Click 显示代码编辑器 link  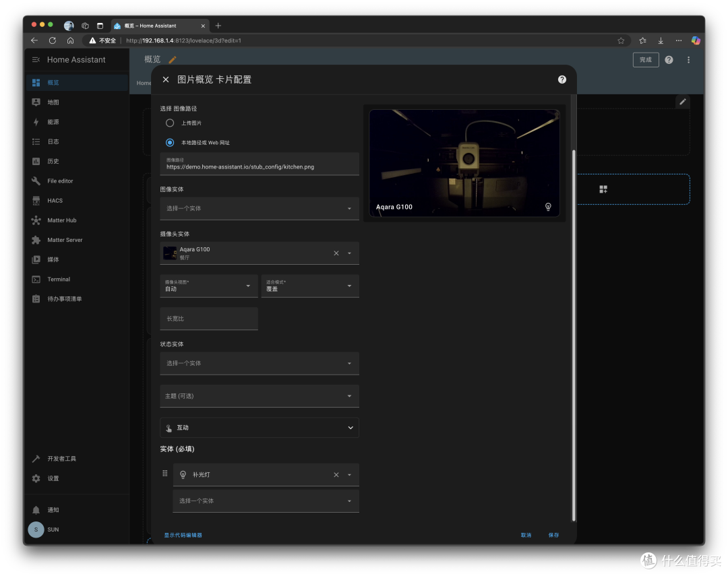[x=183, y=535]
